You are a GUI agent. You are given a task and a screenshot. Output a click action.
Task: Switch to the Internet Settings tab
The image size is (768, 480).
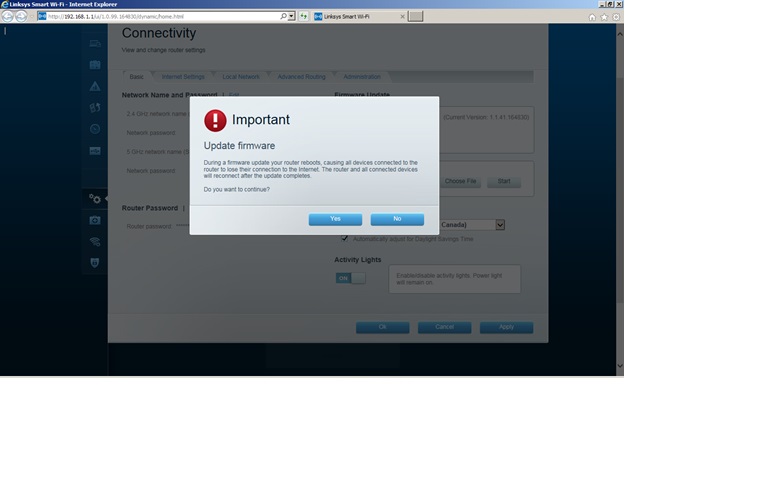(183, 77)
